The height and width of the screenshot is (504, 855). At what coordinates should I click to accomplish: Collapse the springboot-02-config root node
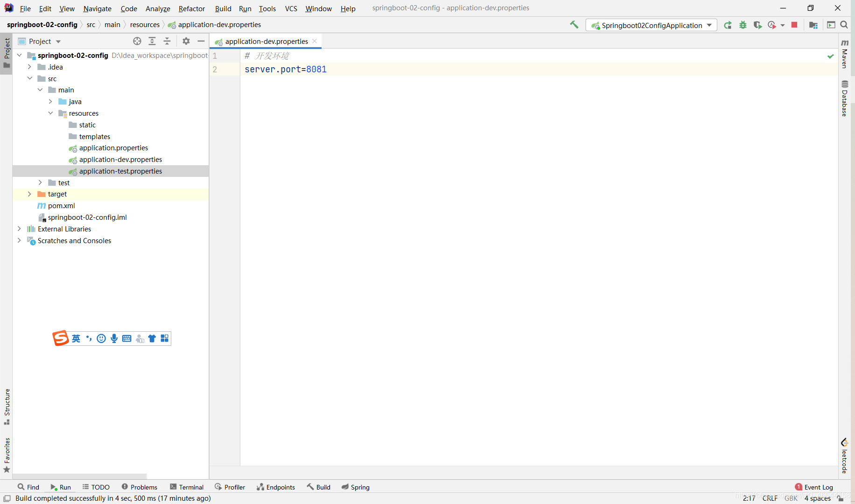[x=20, y=55]
